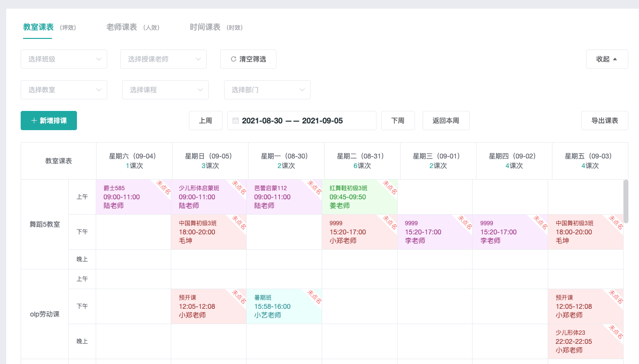639x364 pixels.
Task: Click the olp劳动课 row label
Action: click(x=45, y=314)
